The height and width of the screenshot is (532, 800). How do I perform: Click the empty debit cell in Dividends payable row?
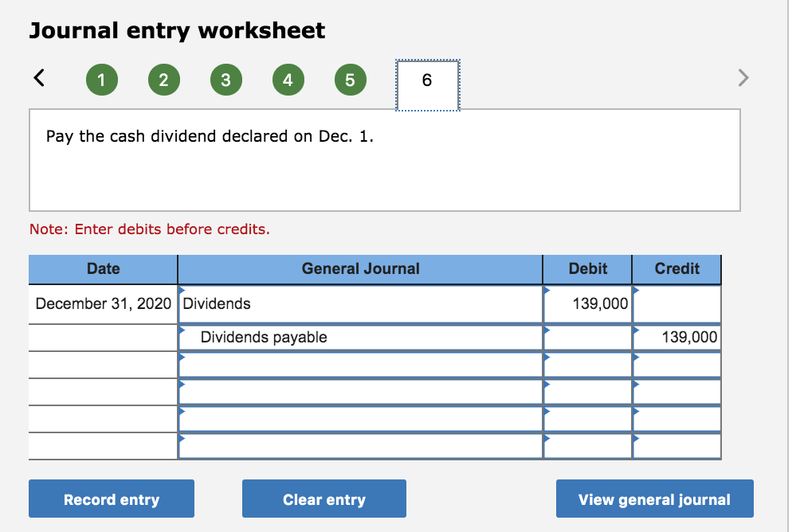(x=588, y=337)
